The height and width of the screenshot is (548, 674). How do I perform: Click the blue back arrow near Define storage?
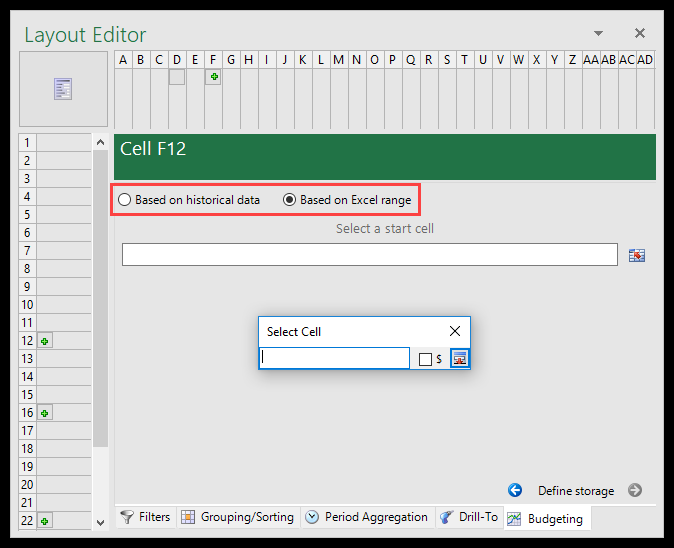(515, 490)
